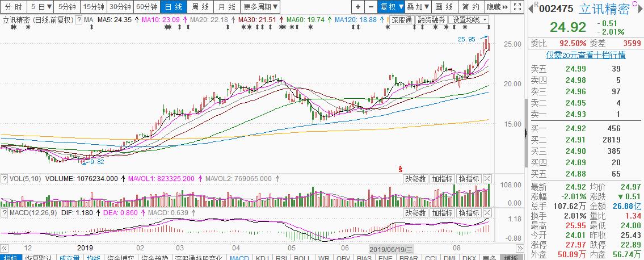This screenshot has height=260, width=644.
Task: Click the C badge beside 立讯精密 title
Action: pyautogui.click(x=635, y=3)
